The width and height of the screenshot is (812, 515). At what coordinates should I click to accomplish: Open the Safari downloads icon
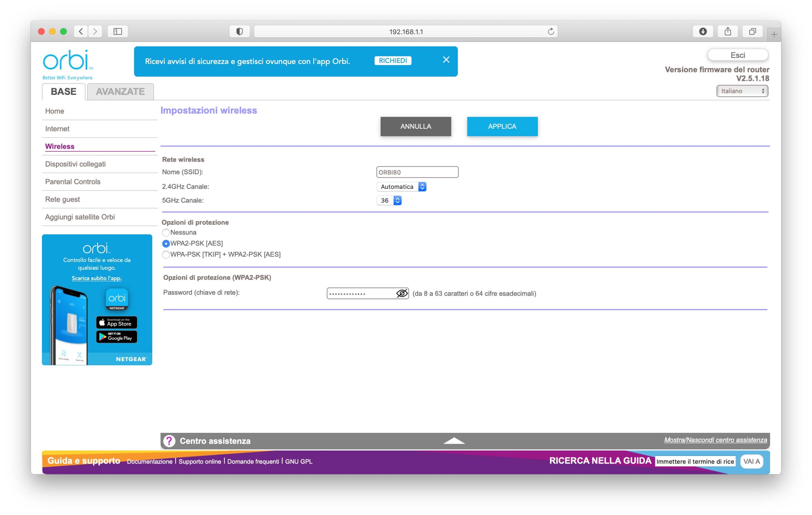703,31
